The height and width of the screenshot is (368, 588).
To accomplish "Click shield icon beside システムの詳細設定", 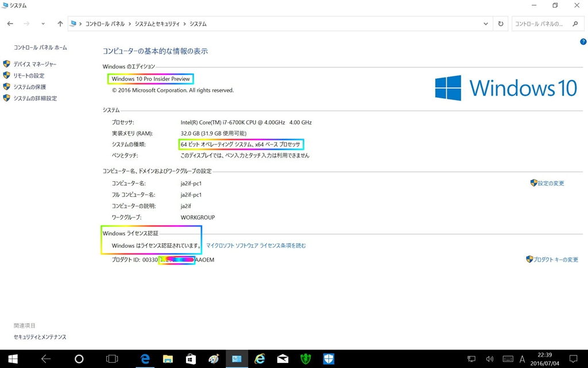I will pyautogui.click(x=6, y=98).
